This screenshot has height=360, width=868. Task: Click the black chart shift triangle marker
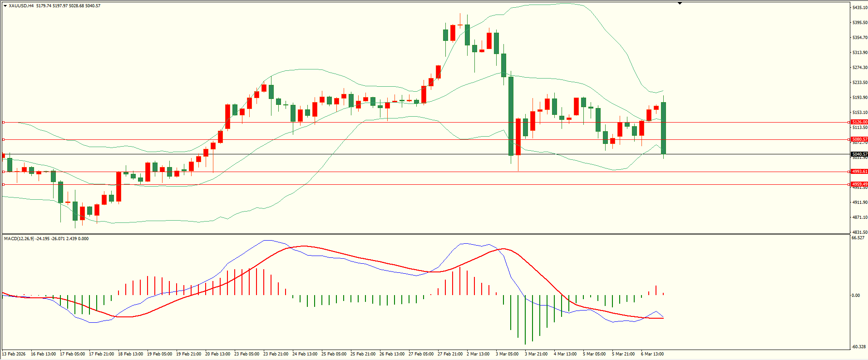(x=680, y=3)
